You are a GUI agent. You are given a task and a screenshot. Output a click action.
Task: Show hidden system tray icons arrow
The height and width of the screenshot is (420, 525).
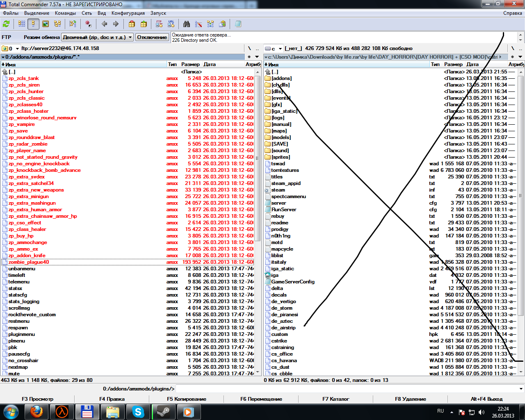click(452, 412)
